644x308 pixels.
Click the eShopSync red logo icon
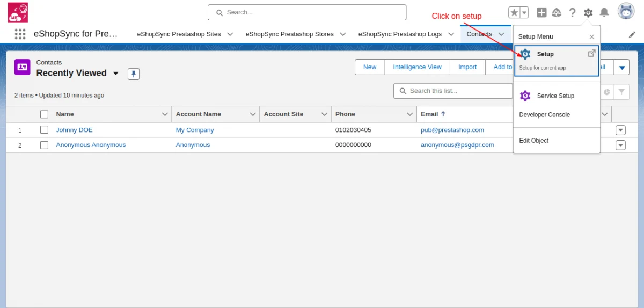click(x=18, y=12)
